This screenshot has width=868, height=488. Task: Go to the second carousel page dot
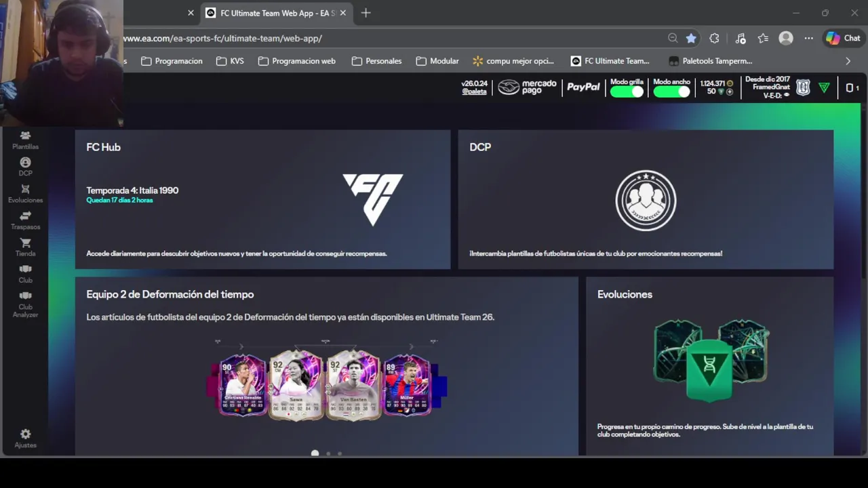(328, 453)
